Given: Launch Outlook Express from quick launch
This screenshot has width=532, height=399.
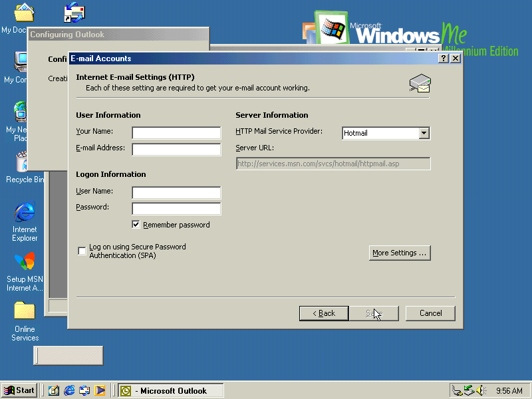Looking at the screenshot, I should pos(84,390).
